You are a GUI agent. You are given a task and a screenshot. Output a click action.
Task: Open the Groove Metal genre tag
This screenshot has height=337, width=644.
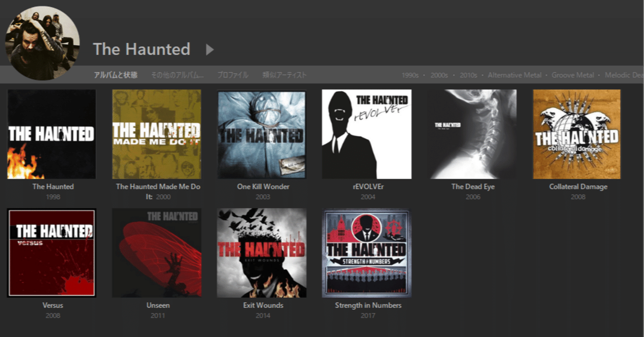[573, 75]
